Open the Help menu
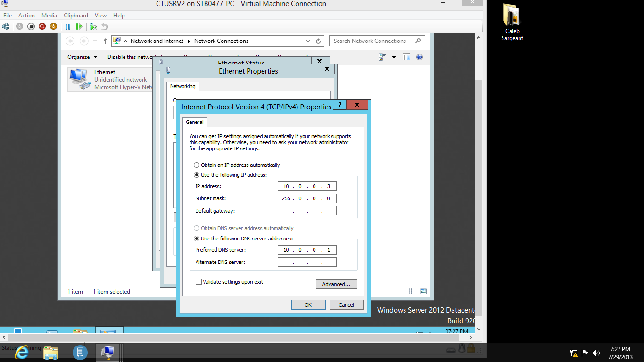This screenshot has height=362, width=644. [x=119, y=16]
